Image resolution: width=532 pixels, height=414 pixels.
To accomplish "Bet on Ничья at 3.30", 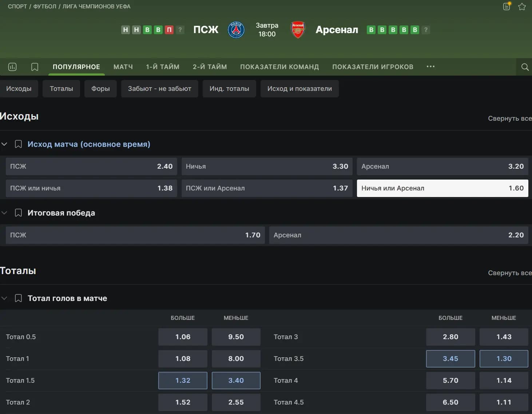I will (267, 166).
